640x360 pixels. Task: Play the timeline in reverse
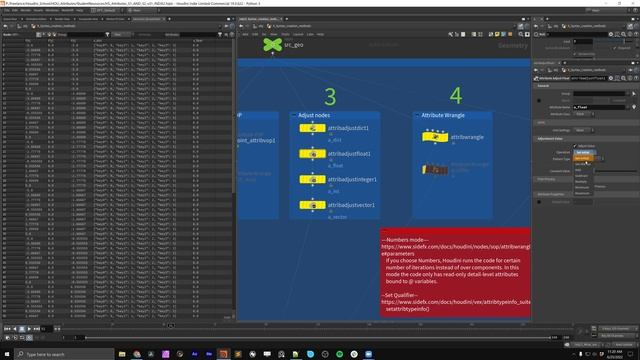15,329
